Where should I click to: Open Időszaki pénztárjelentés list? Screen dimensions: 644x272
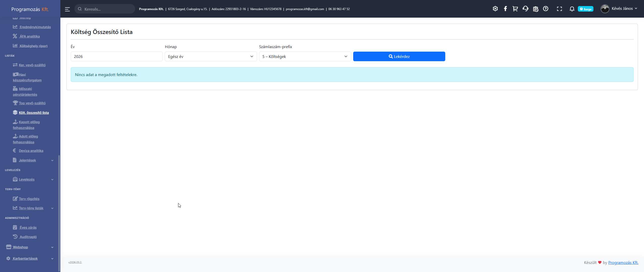[25, 92]
